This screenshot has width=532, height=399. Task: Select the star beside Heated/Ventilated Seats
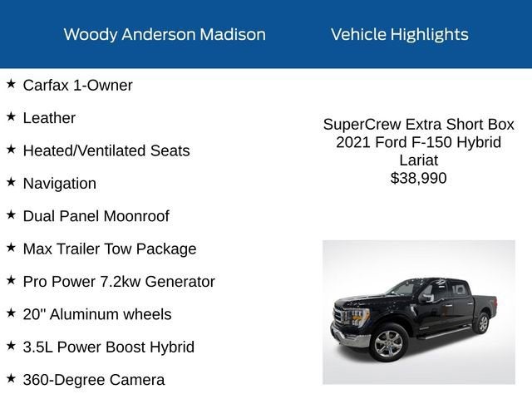11,150
